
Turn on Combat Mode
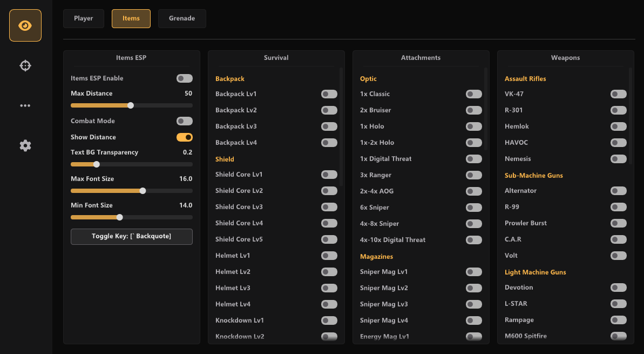coord(185,121)
